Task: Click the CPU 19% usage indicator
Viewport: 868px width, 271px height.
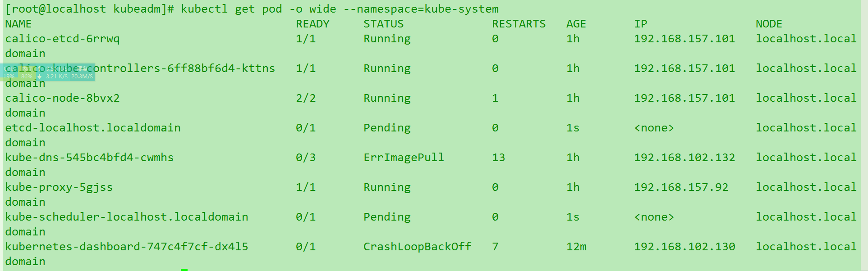Action: point(9,77)
